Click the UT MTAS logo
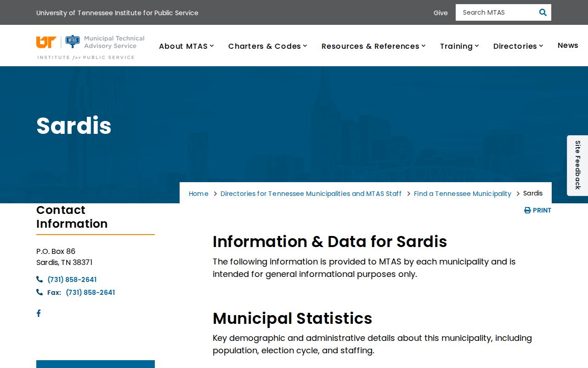 point(90,47)
